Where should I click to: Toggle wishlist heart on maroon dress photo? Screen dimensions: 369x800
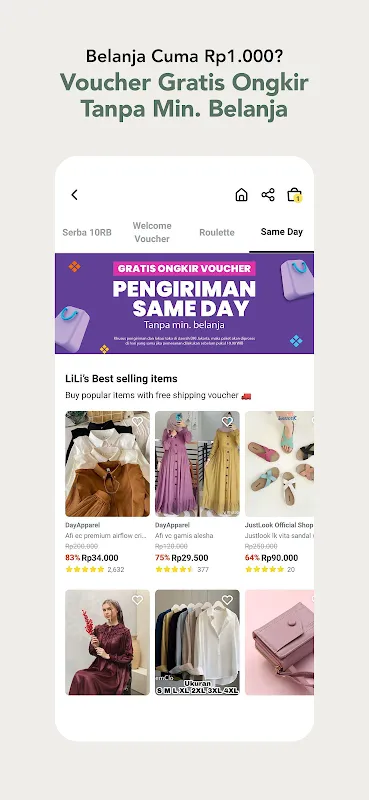pos(137,600)
